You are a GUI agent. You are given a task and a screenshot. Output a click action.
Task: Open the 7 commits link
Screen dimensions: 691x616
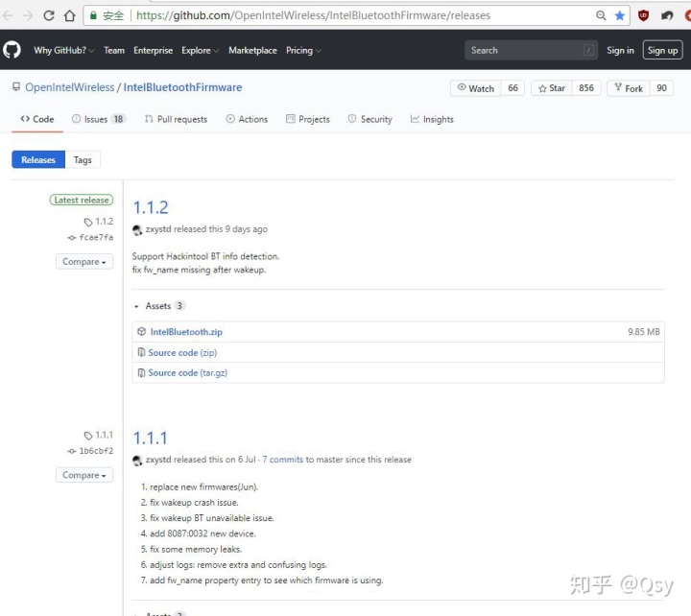pos(282,460)
